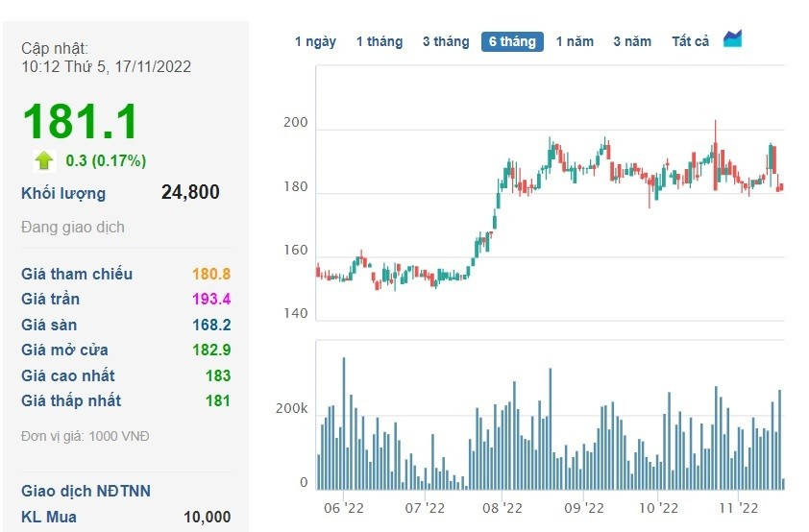This screenshot has width=809, height=532.
Task: Click the KL Mua value 10,000
Action: (207, 517)
